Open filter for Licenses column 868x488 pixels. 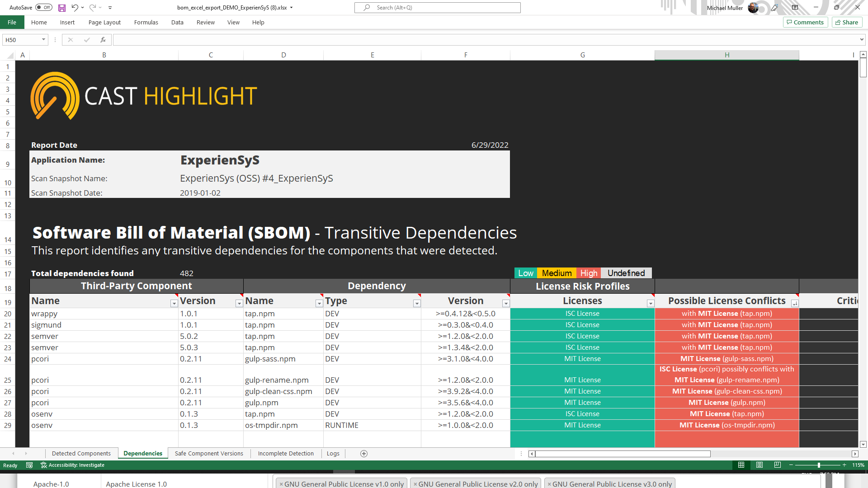coord(651,304)
